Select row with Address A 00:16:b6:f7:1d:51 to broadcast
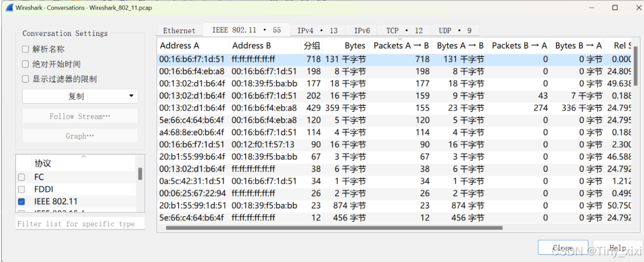644x262 pixels. coord(394,59)
